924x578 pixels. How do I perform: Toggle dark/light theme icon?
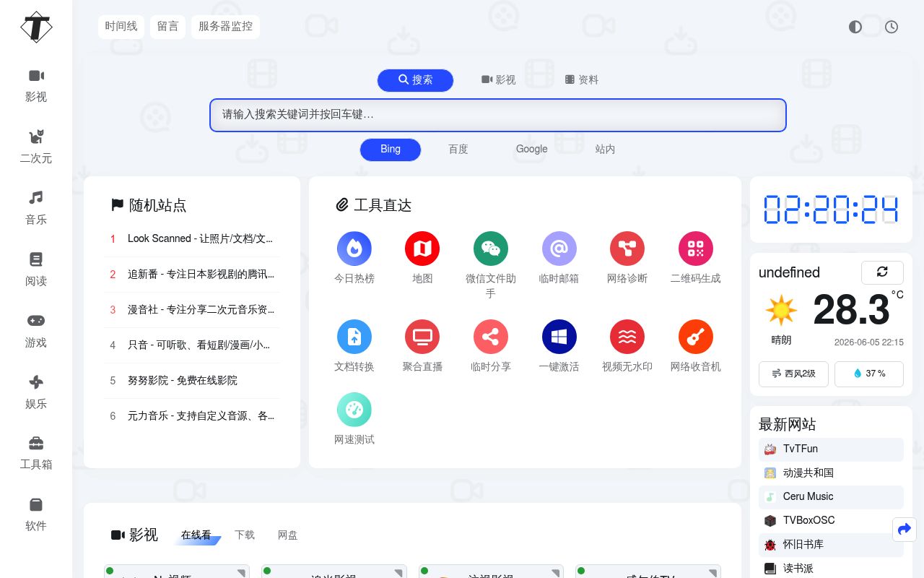pos(855,27)
